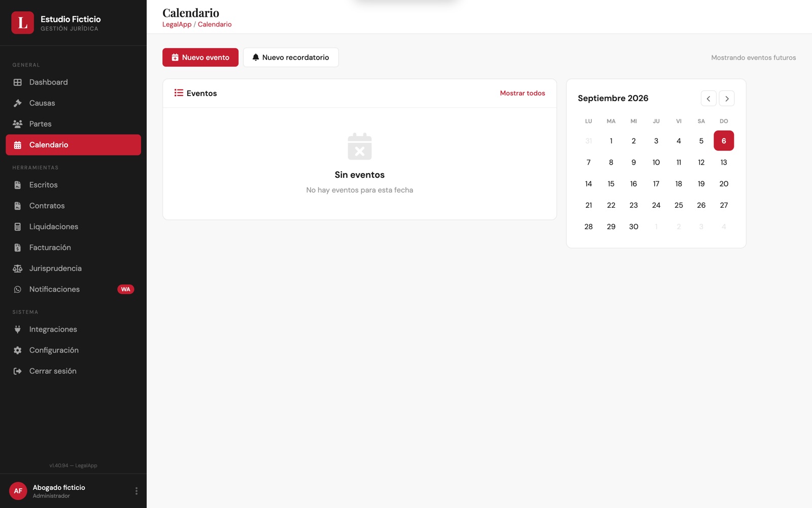
Task: Open Liquidaciones from the sidebar
Action: (x=73, y=227)
